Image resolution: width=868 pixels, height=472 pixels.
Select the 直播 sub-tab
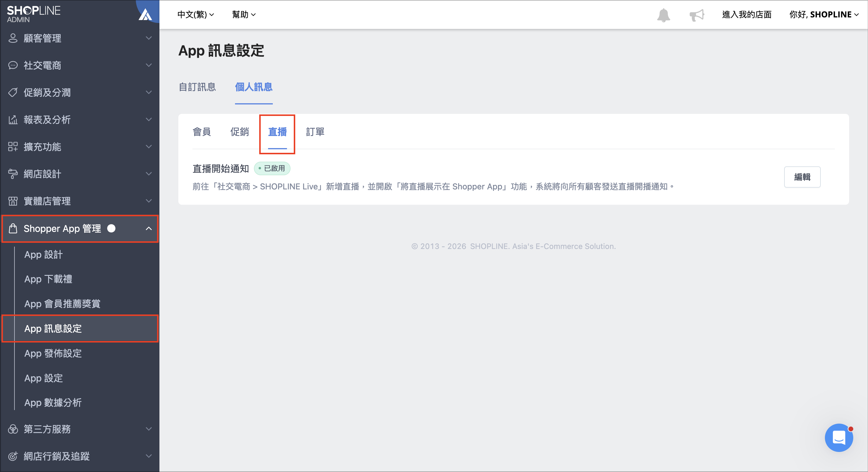click(x=277, y=132)
